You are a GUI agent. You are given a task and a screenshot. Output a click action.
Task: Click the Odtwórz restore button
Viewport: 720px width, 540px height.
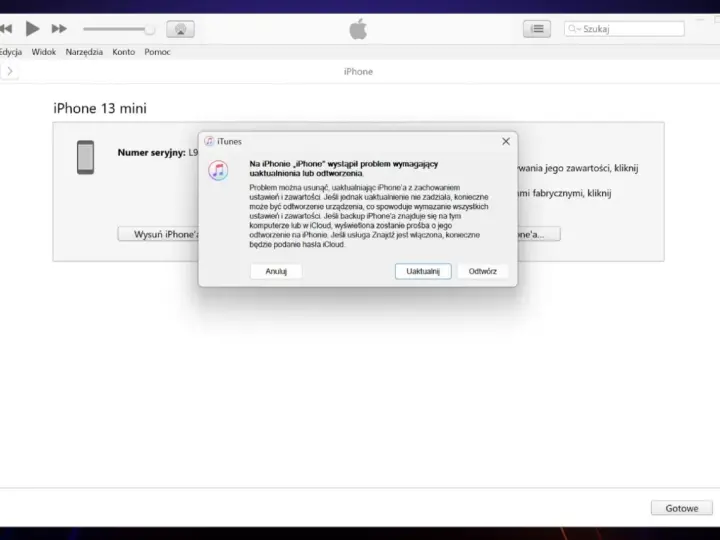coord(483,271)
